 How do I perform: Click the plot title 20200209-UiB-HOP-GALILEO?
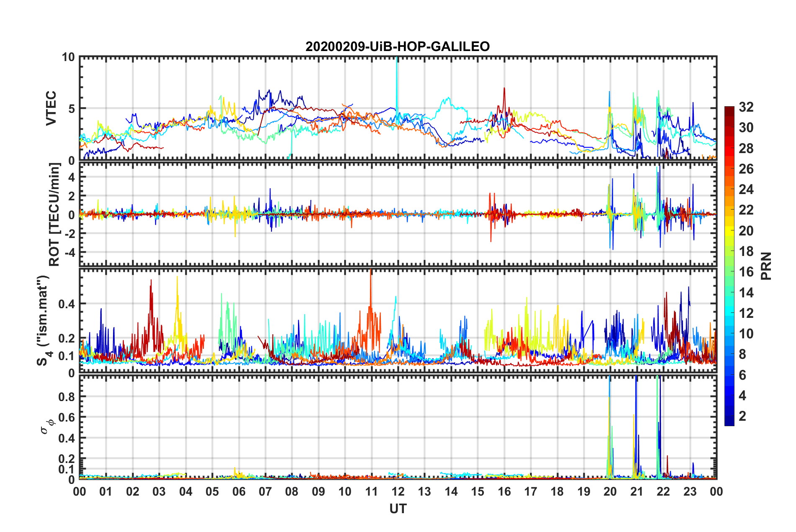398,46
